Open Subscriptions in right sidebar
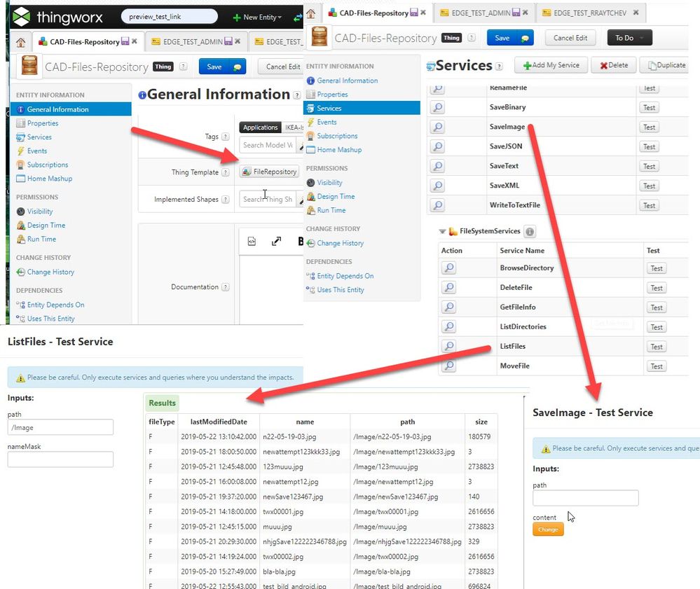The image size is (700, 589). [337, 136]
